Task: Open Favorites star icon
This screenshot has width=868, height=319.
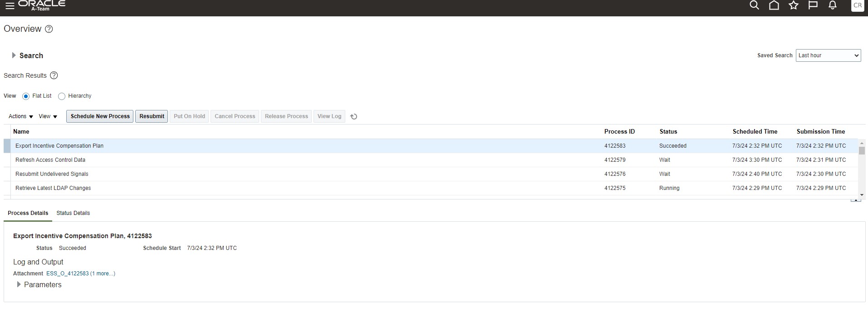Action: click(x=794, y=5)
